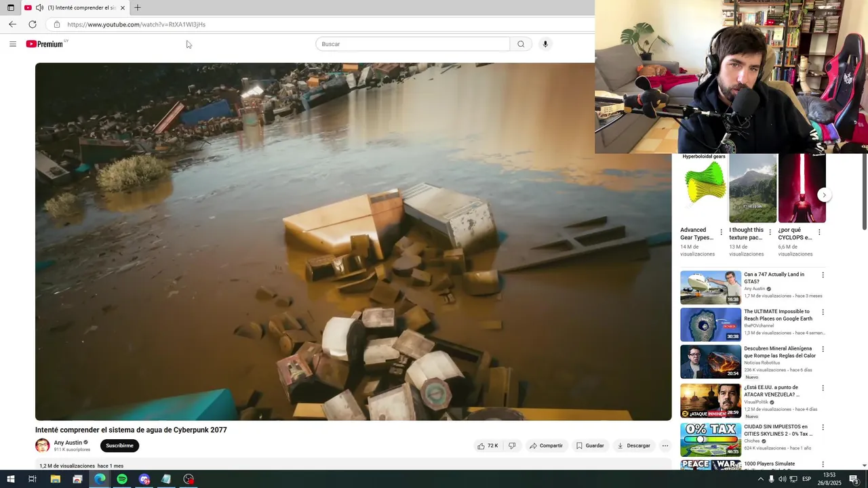Screen dimensions: 868x488
Task: Open I thought this texture pack short
Action: pos(753,188)
